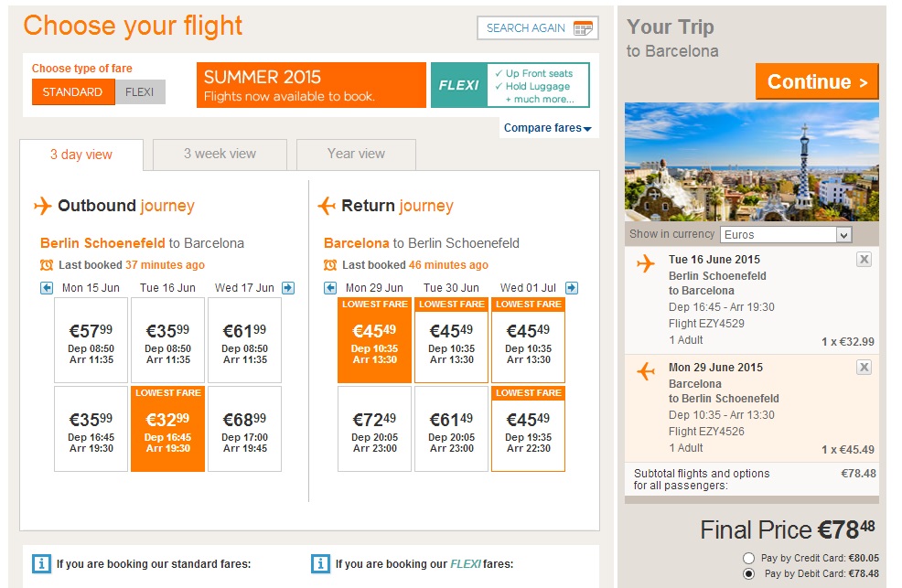Go to previous return dates arrow

330,288
